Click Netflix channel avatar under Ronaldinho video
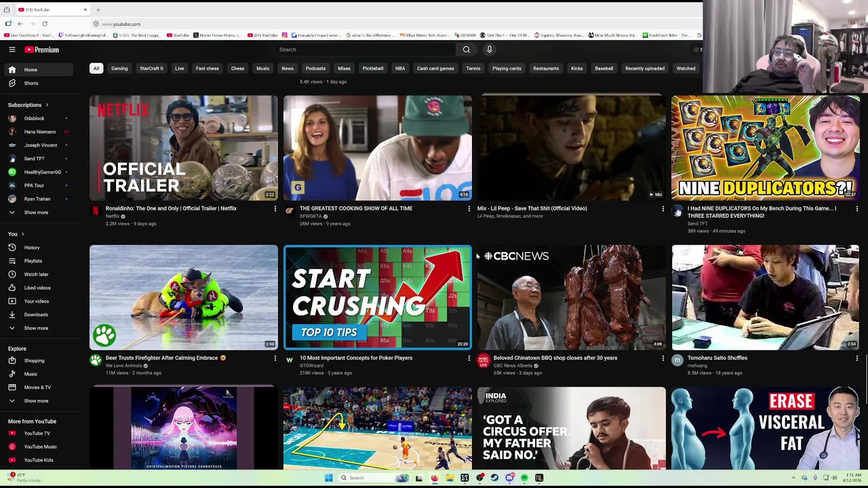This screenshot has width=868, height=488. (x=96, y=211)
